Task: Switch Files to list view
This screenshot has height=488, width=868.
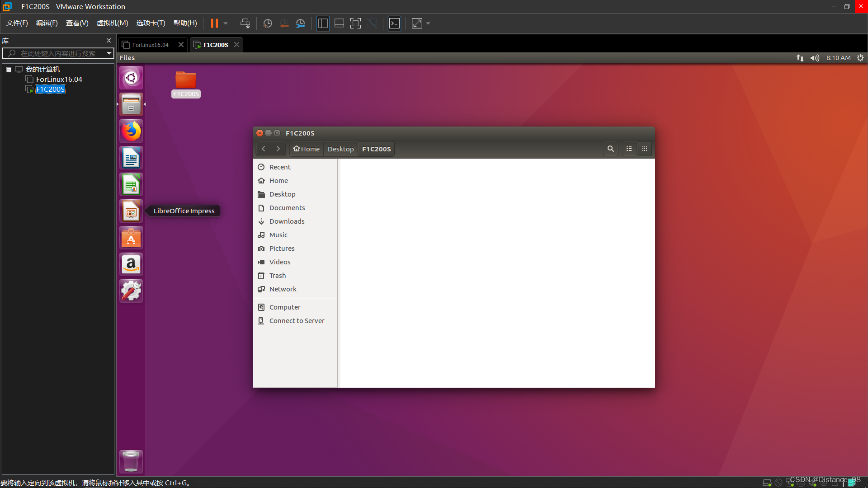Action: click(x=629, y=149)
